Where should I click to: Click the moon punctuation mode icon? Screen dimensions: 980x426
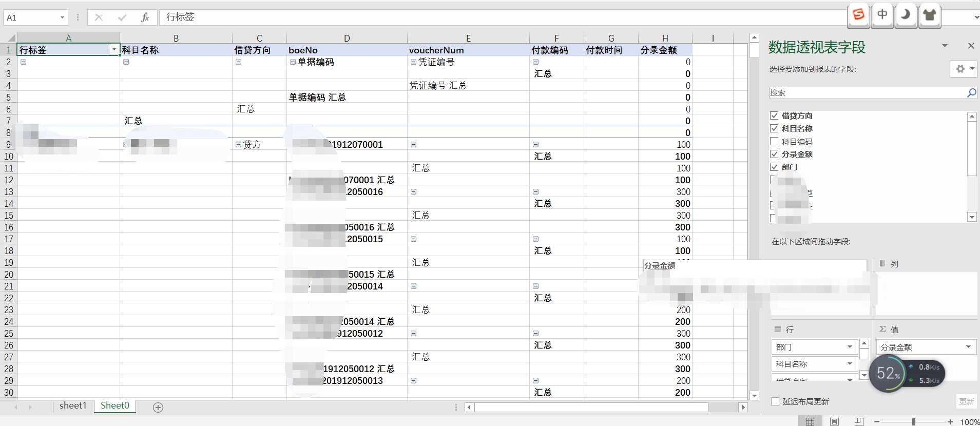click(x=906, y=15)
